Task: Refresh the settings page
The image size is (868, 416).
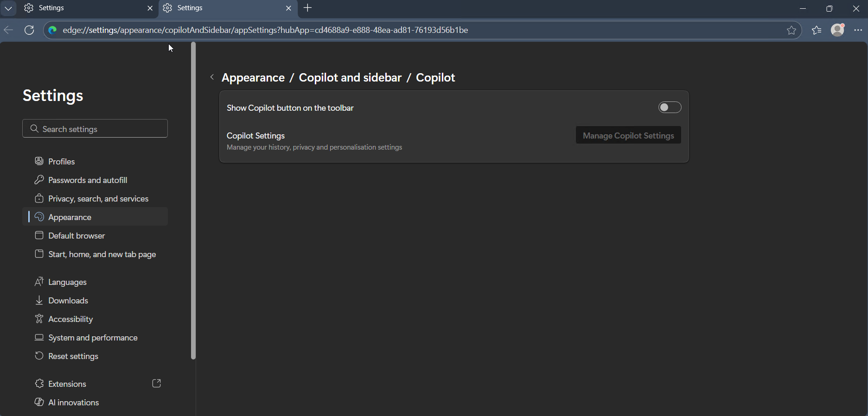Action: click(x=29, y=30)
